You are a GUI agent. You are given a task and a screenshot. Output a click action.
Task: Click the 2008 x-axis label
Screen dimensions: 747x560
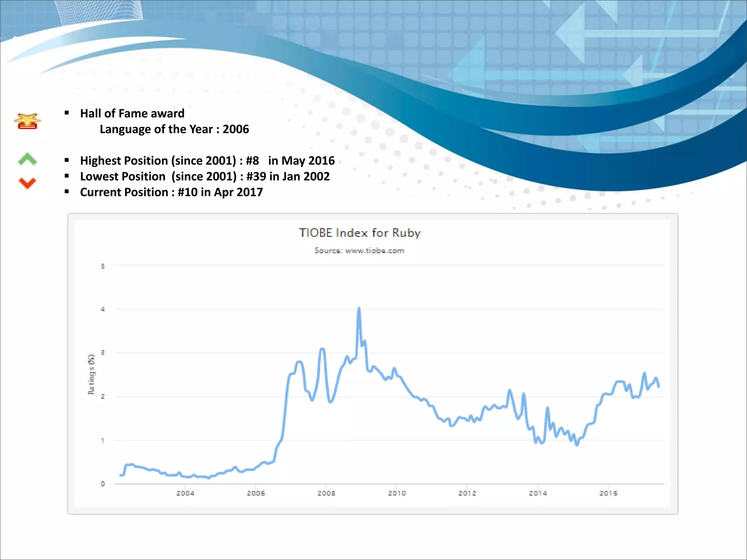tap(326, 493)
